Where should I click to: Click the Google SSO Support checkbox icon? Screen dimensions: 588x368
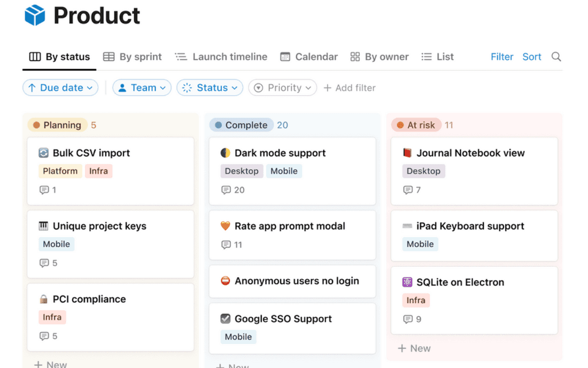(x=226, y=319)
